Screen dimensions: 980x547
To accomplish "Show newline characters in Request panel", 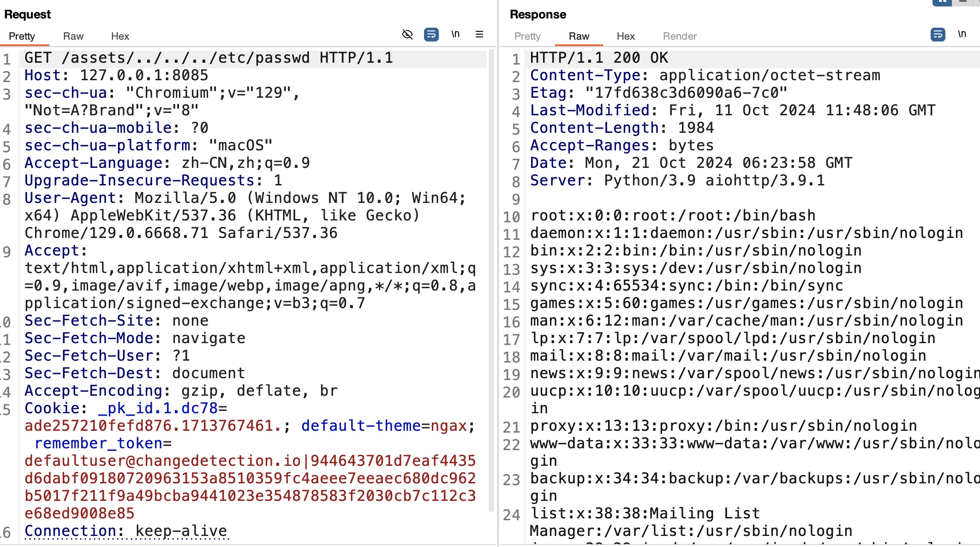I will pyautogui.click(x=455, y=34).
